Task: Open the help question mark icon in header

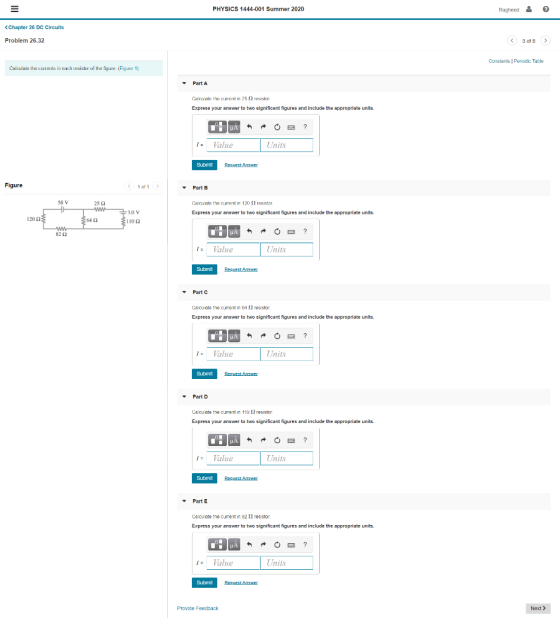Action: pos(546,9)
